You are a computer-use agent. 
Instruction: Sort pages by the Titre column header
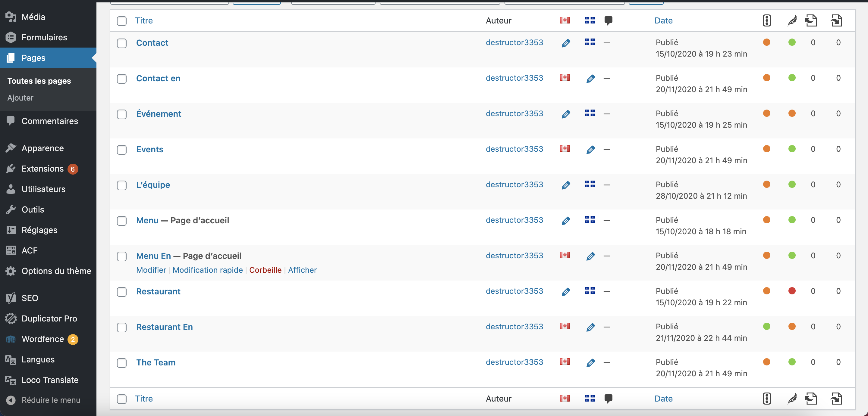point(144,20)
